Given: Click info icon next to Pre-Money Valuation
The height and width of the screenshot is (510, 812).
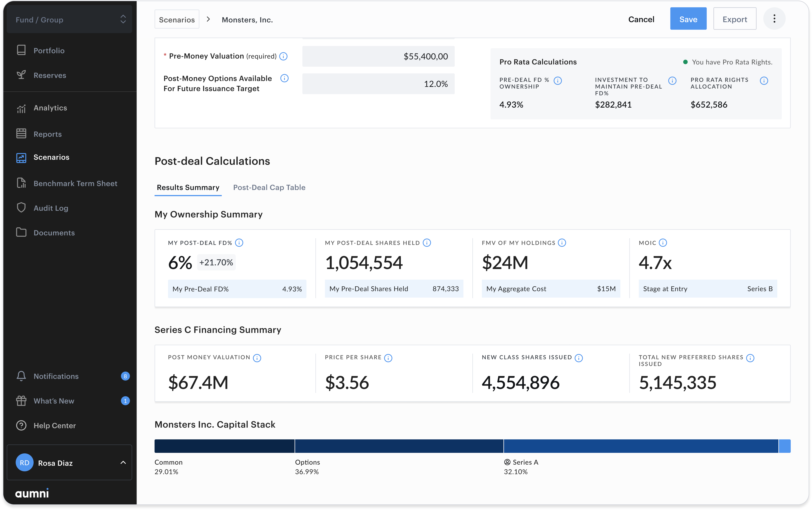Looking at the screenshot, I should click(x=283, y=56).
